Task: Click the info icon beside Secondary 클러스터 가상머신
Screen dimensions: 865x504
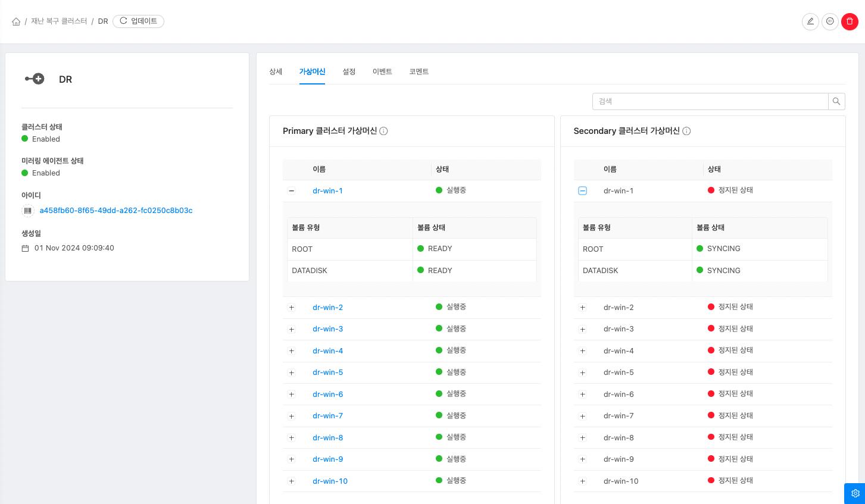Action: tap(686, 131)
